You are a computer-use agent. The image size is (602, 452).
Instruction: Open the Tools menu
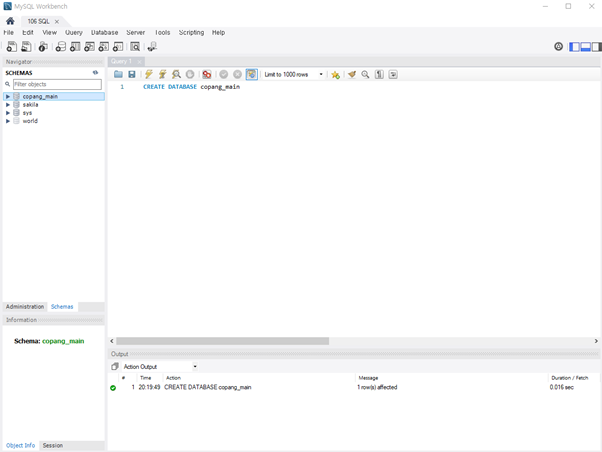click(x=162, y=33)
